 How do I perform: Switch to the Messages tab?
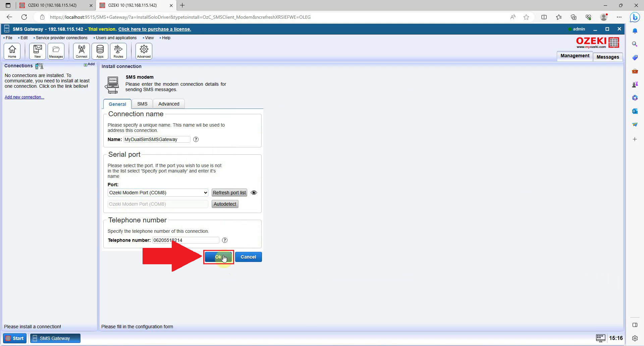[x=607, y=57]
